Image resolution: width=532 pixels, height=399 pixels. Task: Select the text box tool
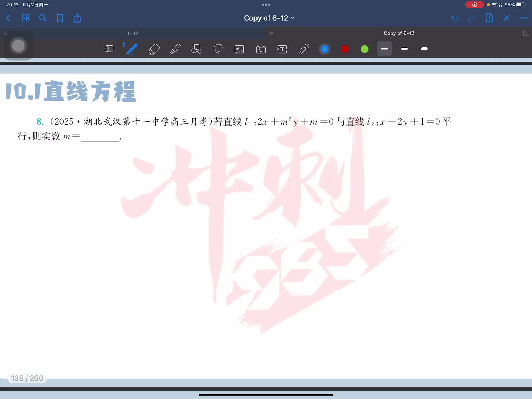[282, 49]
